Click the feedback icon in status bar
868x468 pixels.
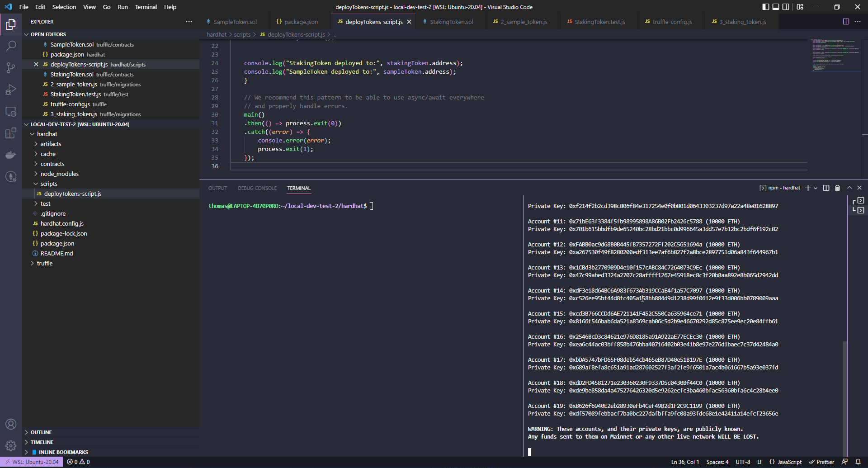tap(844, 462)
